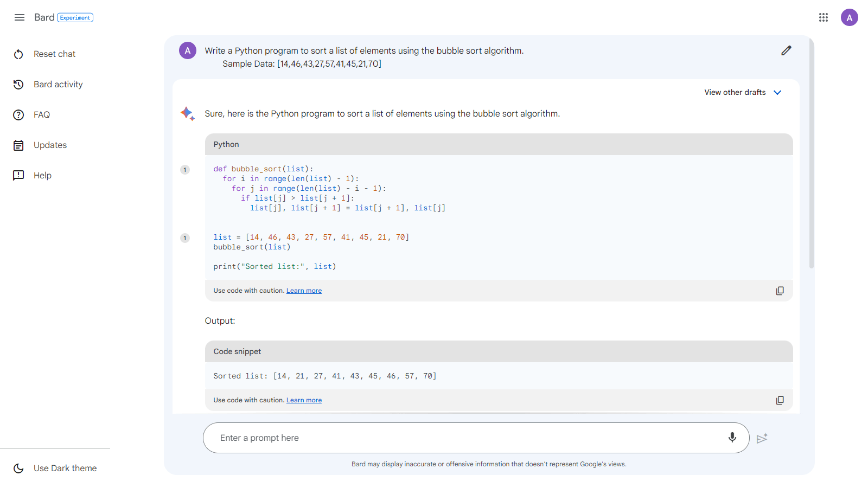The image size is (868, 488).
Task: Click the Code snippet header
Action: point(499,351)
